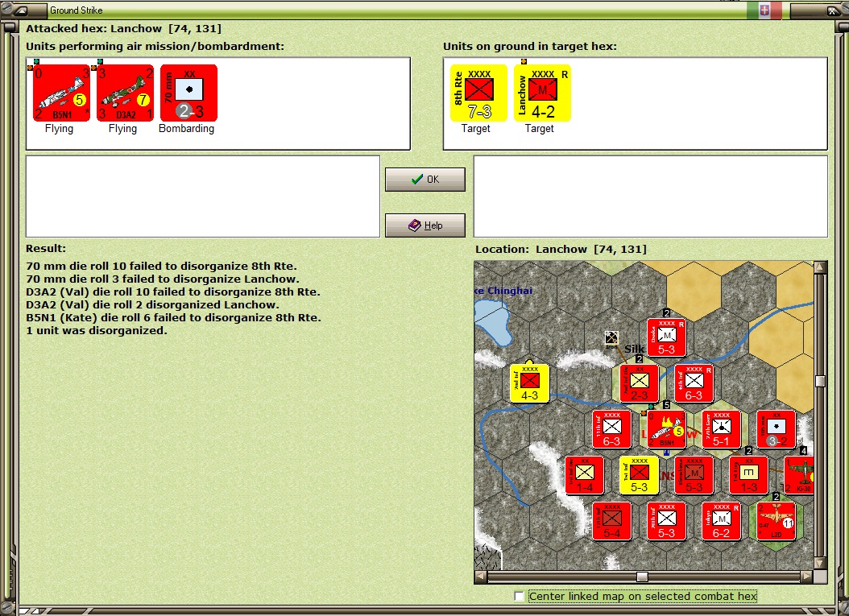Image resolution: width=849 pixels, height=616 pixels.
Task: Click '70 mm die roll 10 failed' result line
Action: coord(161,266)
